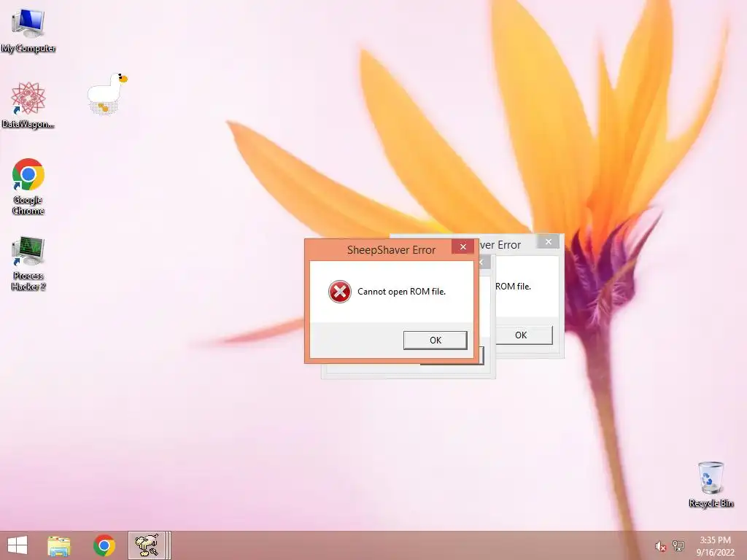This screenshot has width=747, height=560.
Task: Select the DataWagon shortcut icon
Action: click(x=28, y=105)
